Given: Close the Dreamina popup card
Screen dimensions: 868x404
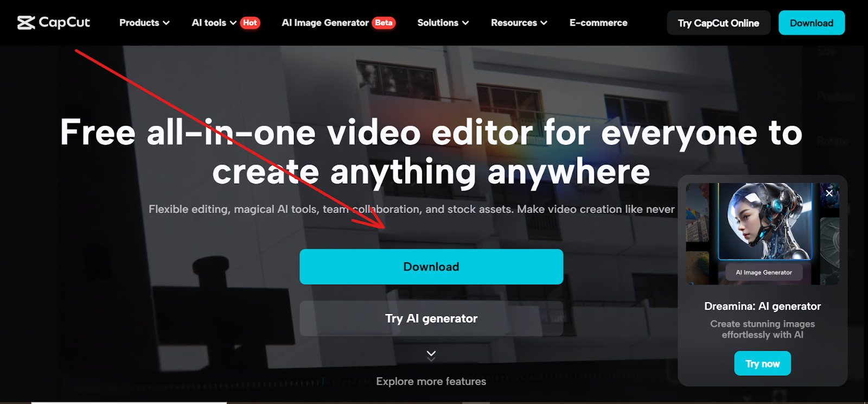Looking at the screenshot, I should 829,193.
